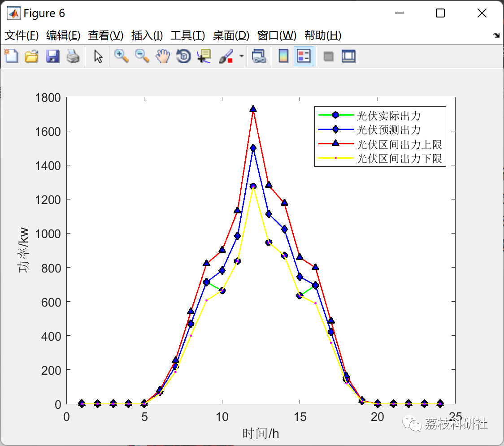Save the figure with the floppy icon
Image resolution: width=504 pixels, height=446 pixels.
point(52,56)
